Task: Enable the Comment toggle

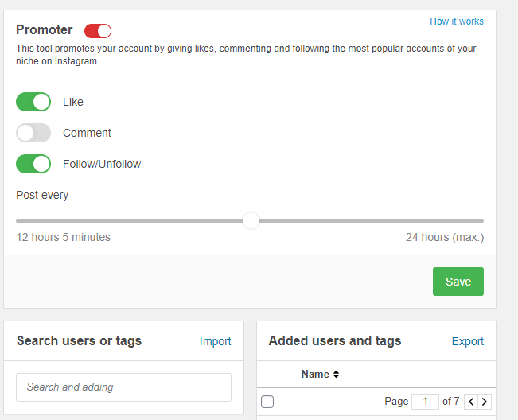Action: click(33, 133)
